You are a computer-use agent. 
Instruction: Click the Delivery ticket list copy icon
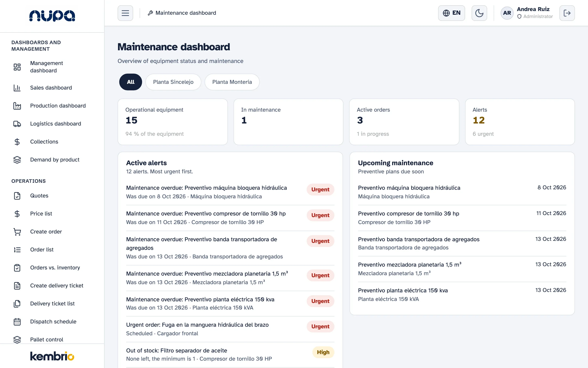click(x=17, y=304)
